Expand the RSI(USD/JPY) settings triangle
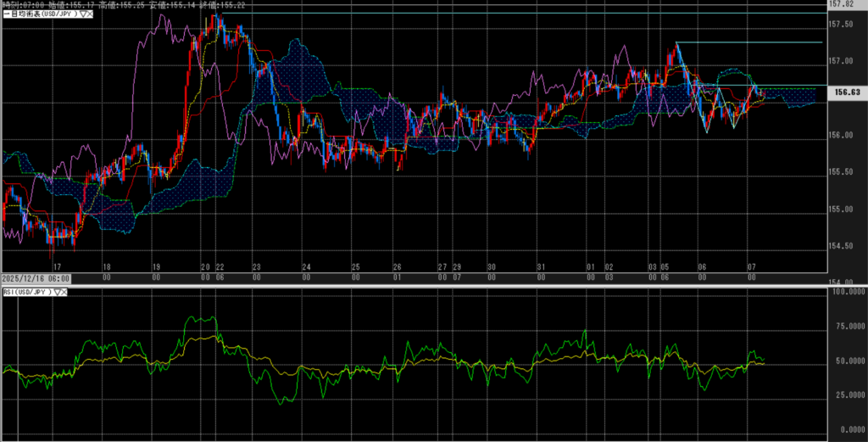This screenshot has width=868, height=442. tap(57, 293)
